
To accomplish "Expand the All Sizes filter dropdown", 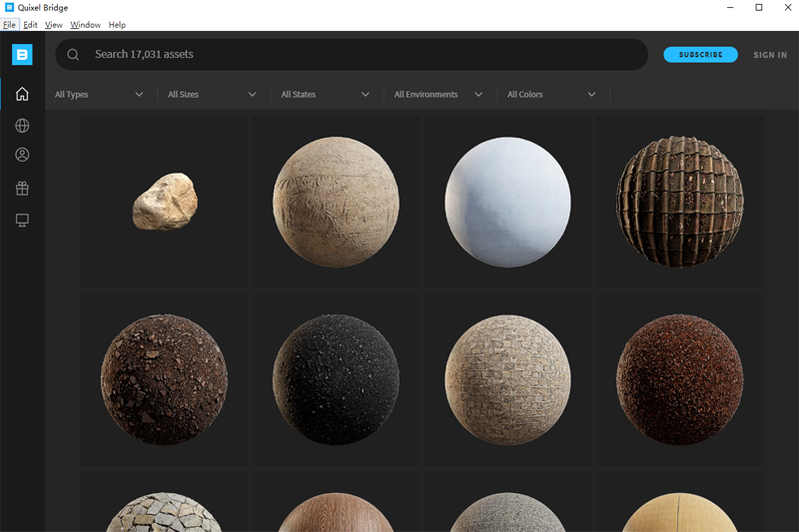I will pyautogui.click(x=213, y=94).
